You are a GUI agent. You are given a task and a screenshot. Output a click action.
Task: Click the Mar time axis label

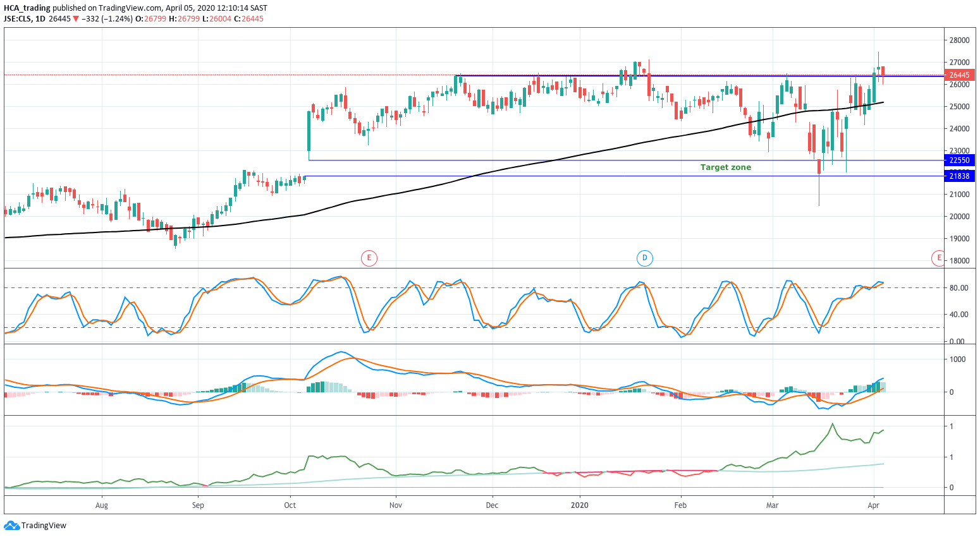click(772, 505)
